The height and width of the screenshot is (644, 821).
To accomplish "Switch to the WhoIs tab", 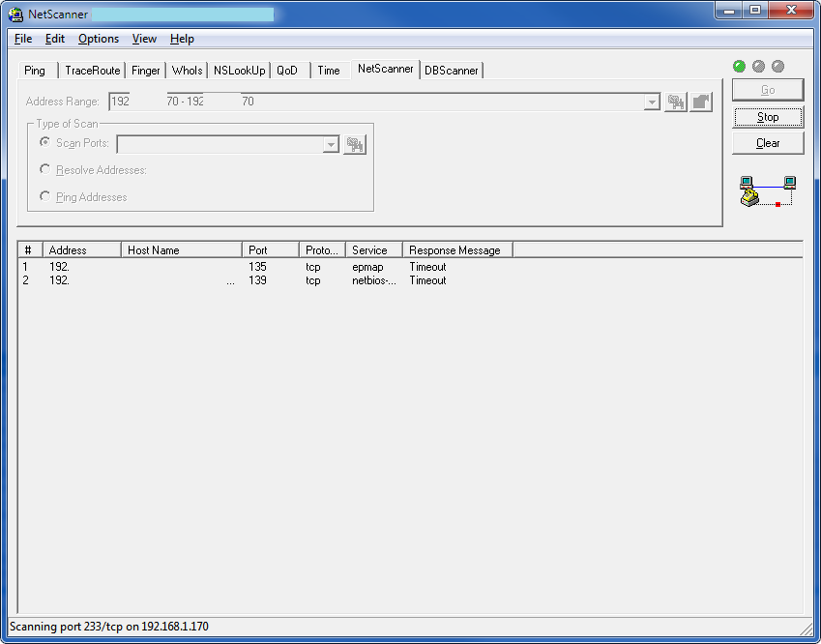I will [187, 71].
